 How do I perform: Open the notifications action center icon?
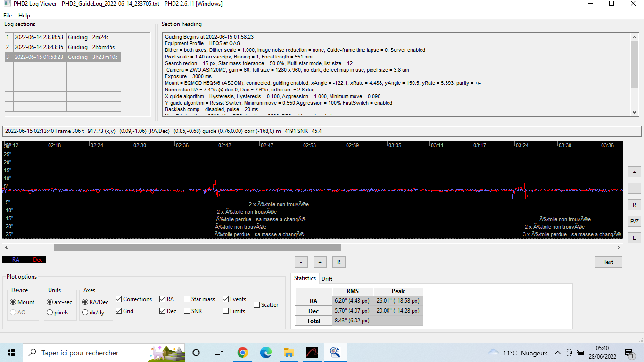628,353
